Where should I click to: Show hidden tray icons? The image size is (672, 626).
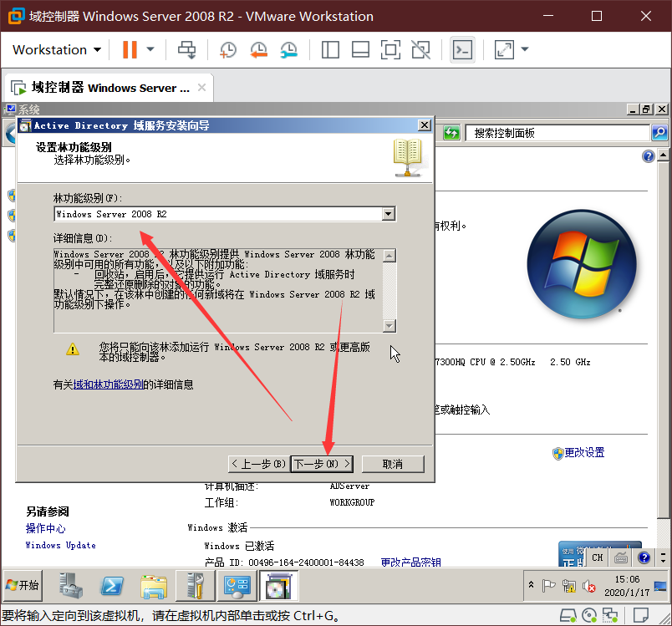coord(531,585)
